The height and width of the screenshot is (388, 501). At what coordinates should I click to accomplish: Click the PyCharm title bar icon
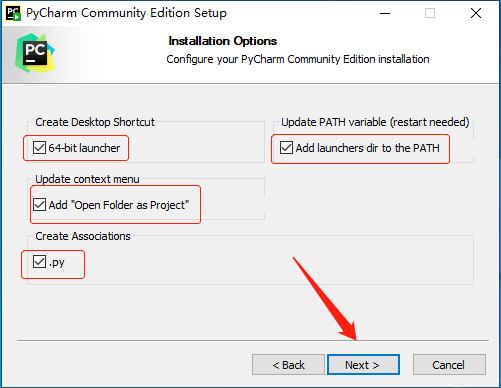[x=13, y=13]
